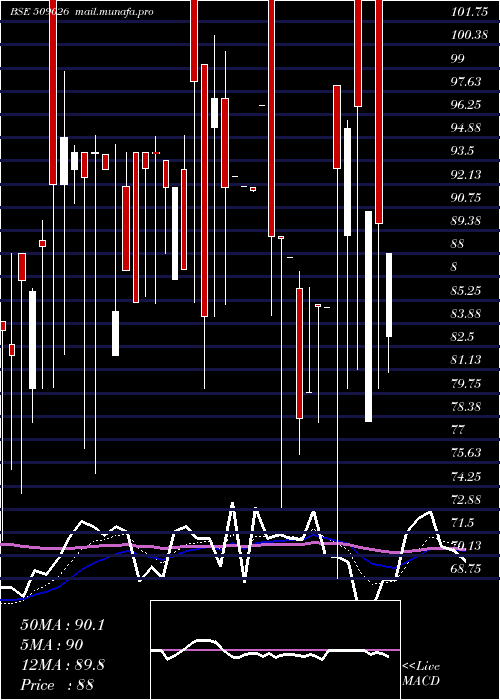The width and height of the screenshot is (500, 700).
Task: Click the 78.38 price axis label
Action: pos(466,407)
